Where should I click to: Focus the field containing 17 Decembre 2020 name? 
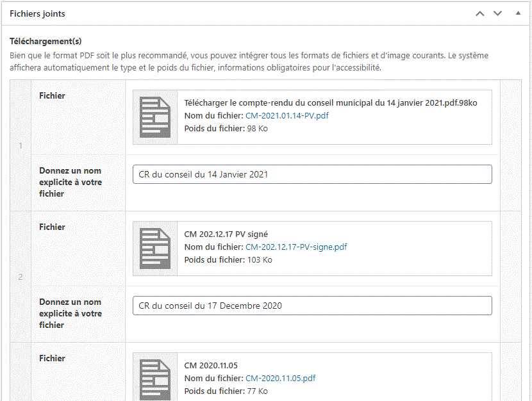point(312,306)
